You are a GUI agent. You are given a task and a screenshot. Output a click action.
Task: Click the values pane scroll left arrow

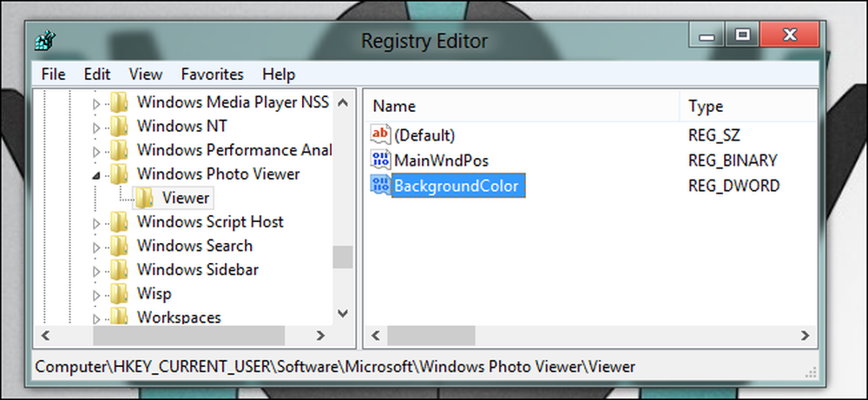(375, 335)
